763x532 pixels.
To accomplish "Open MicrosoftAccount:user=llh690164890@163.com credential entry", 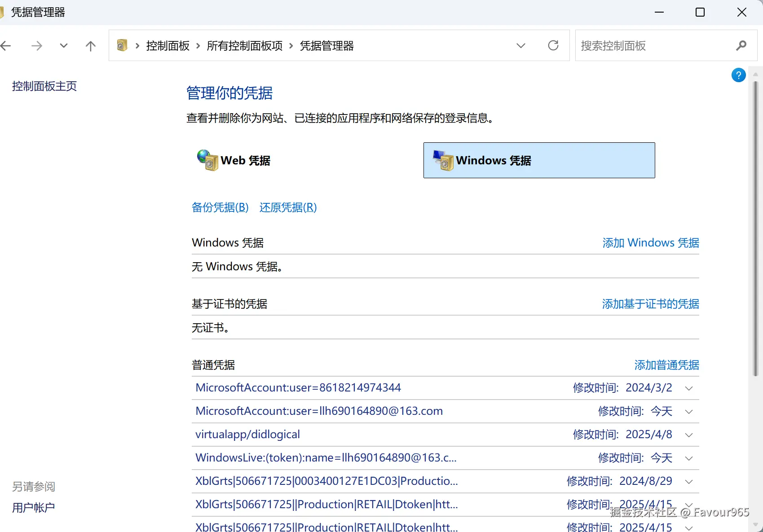I will [319, 411].
